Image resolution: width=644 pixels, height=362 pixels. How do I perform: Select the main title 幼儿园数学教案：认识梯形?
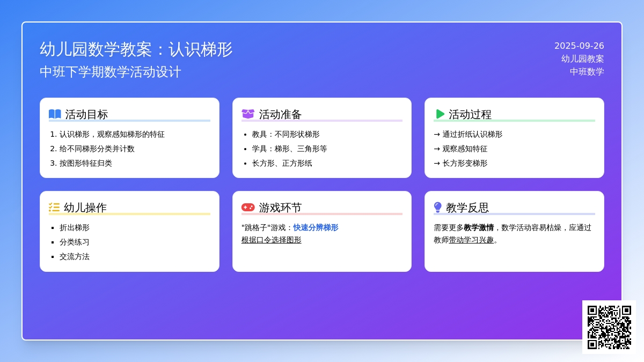point(136,49)
